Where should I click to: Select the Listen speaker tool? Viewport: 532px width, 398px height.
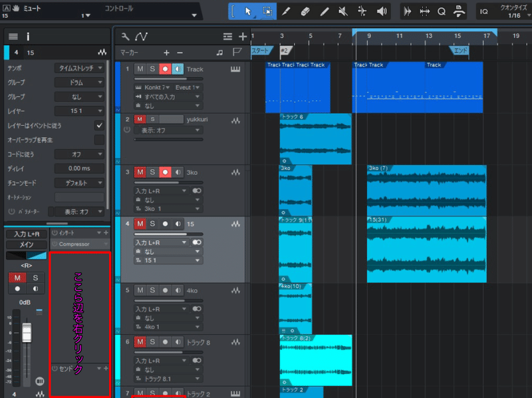[382, 11]
